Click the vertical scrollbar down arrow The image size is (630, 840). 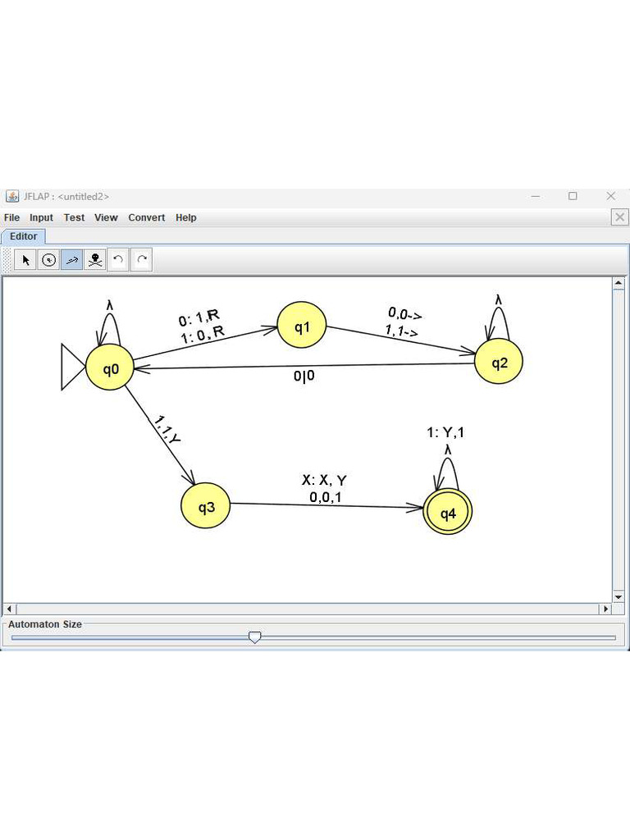coord(619,597)
